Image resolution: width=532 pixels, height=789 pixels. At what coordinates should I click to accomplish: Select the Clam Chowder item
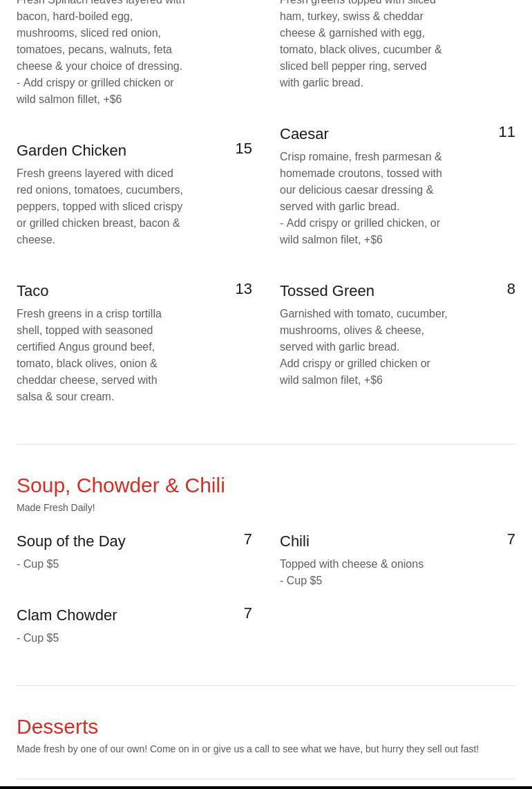point(67,615)
